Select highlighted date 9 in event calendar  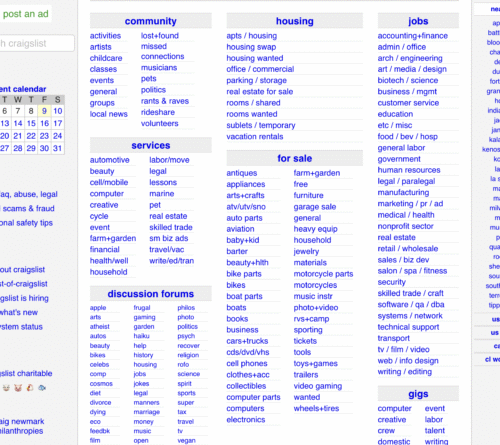pos(44,111)
